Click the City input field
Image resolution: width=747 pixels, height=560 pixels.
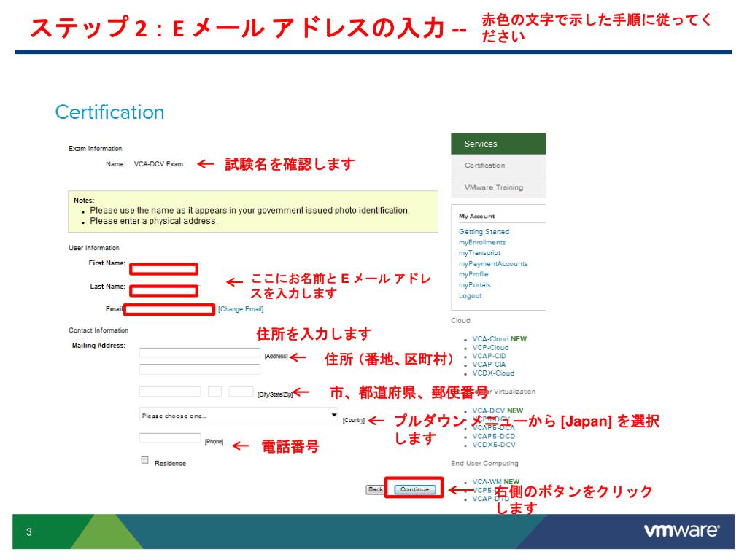(x=169, y=391)
